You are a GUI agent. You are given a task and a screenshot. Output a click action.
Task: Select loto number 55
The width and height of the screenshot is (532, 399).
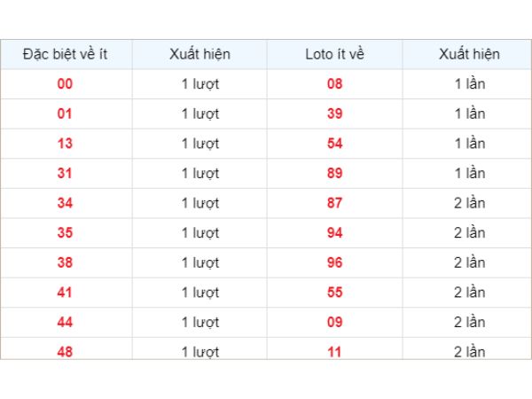[334, 292]
